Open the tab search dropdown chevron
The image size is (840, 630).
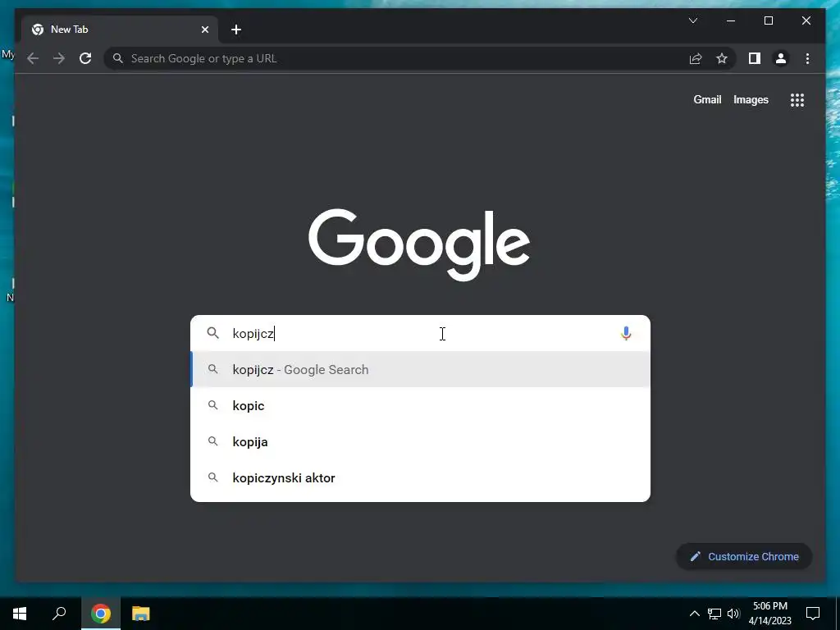tap(692, 21)
